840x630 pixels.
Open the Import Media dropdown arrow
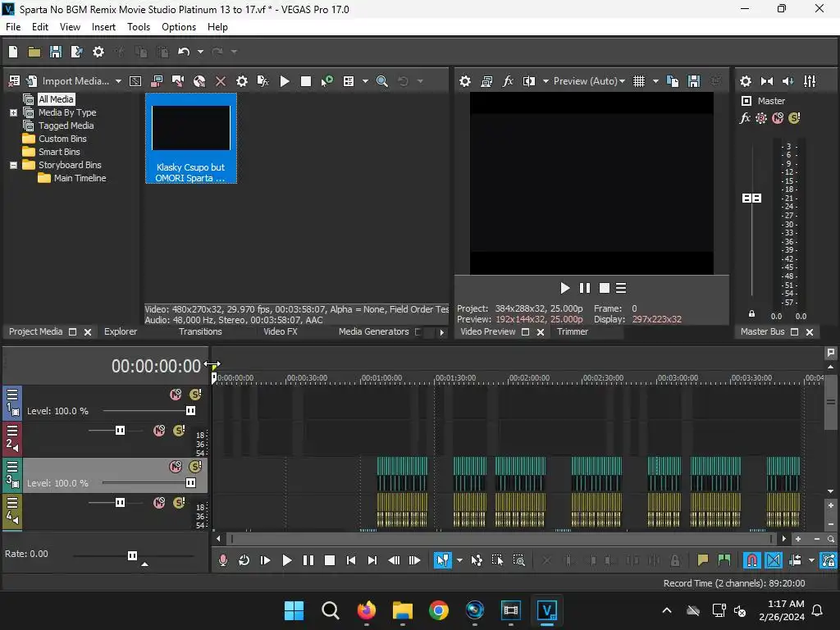click(118, 81)
